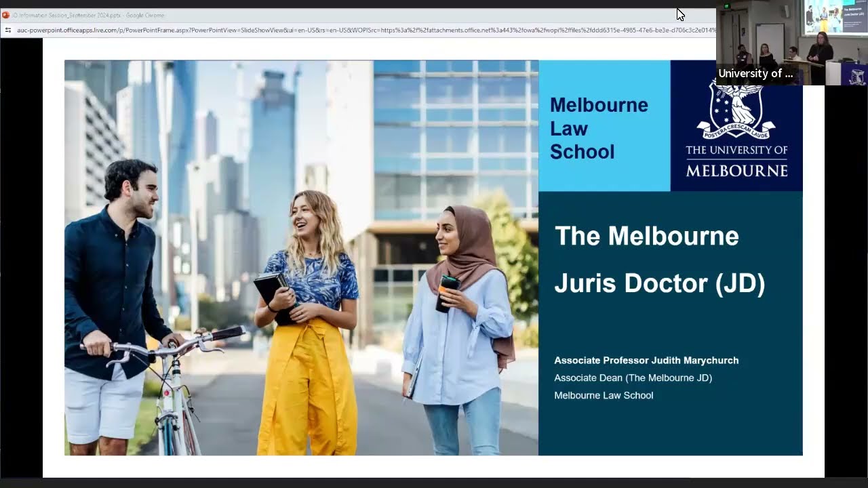Image resolution: width=868 pixels, height=488 pixels.
Task: Open the University of ... webcam thumbnail
Action: (x=792, y=42)
